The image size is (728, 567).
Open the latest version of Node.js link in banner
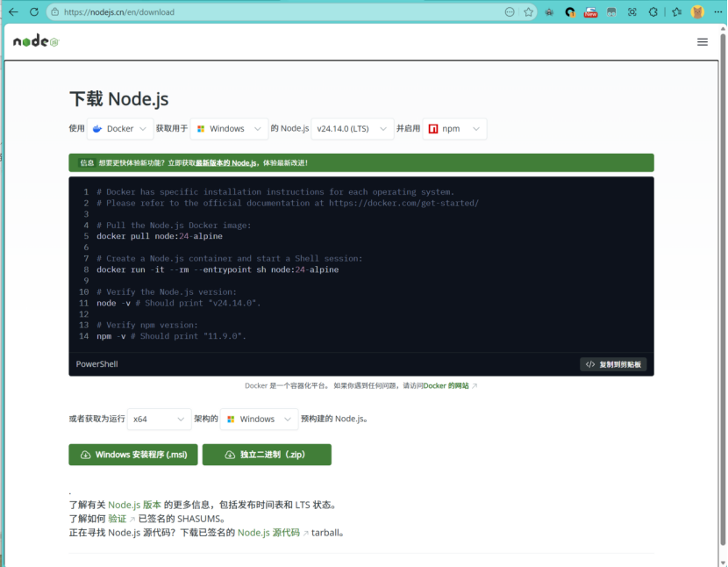(x=226, y=163)
